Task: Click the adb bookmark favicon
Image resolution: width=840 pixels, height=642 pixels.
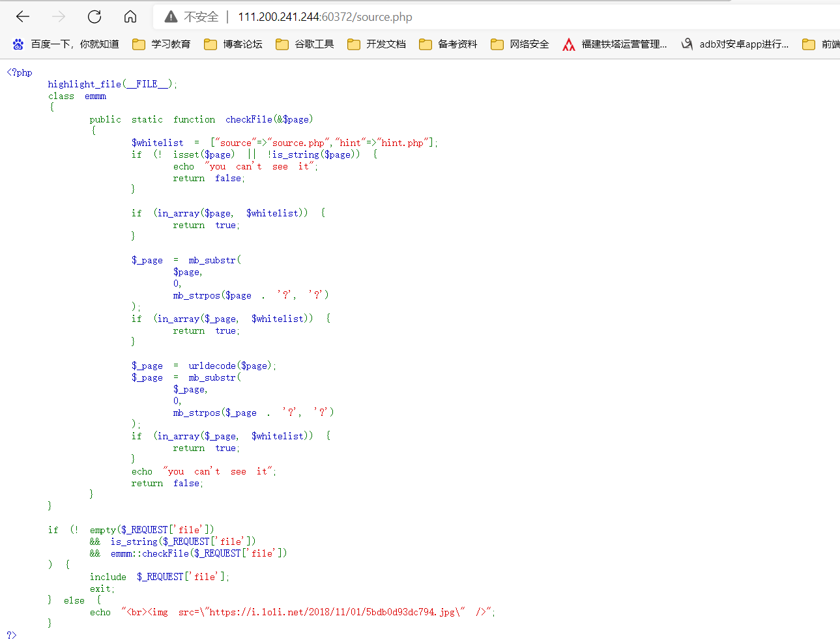Action: [687, 44]
